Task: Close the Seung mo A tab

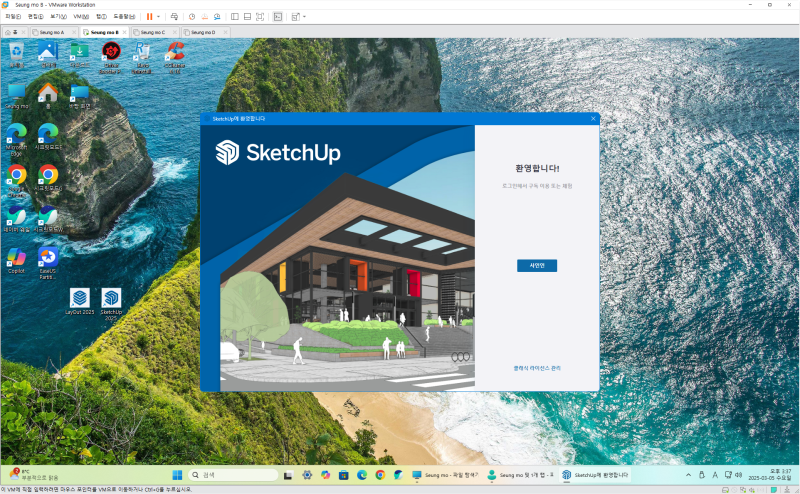Action: point(74,32)
